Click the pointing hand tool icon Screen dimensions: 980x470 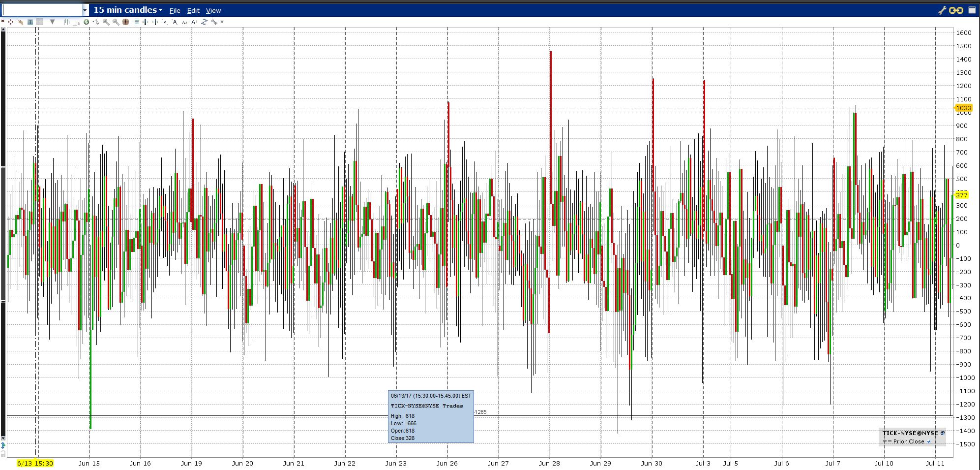[20, 22]
